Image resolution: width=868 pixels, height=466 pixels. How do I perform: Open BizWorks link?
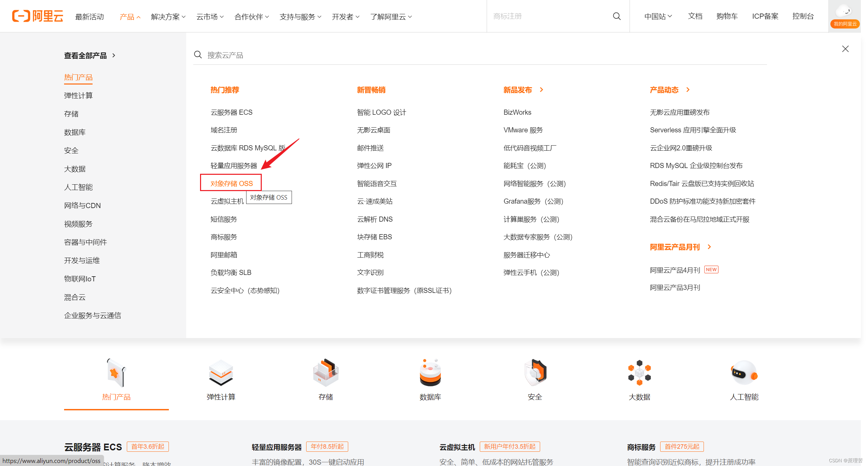[x=517, y=112]
